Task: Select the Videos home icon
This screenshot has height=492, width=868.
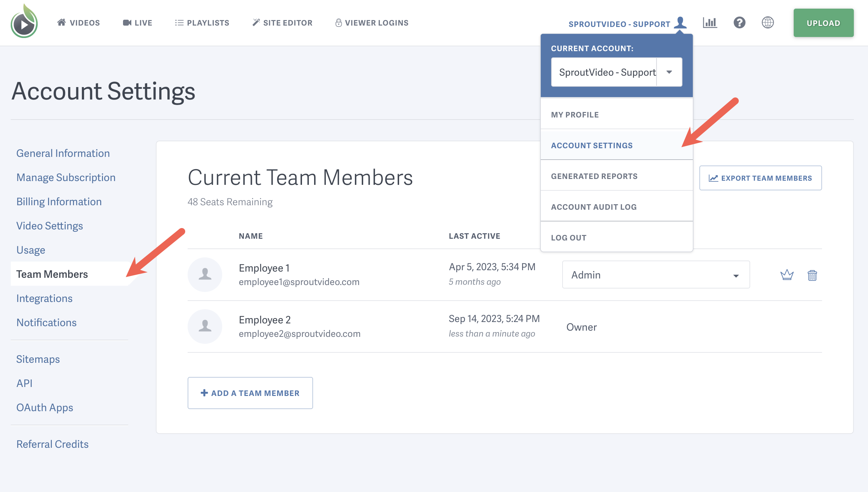Action: [x=62, y=22]
